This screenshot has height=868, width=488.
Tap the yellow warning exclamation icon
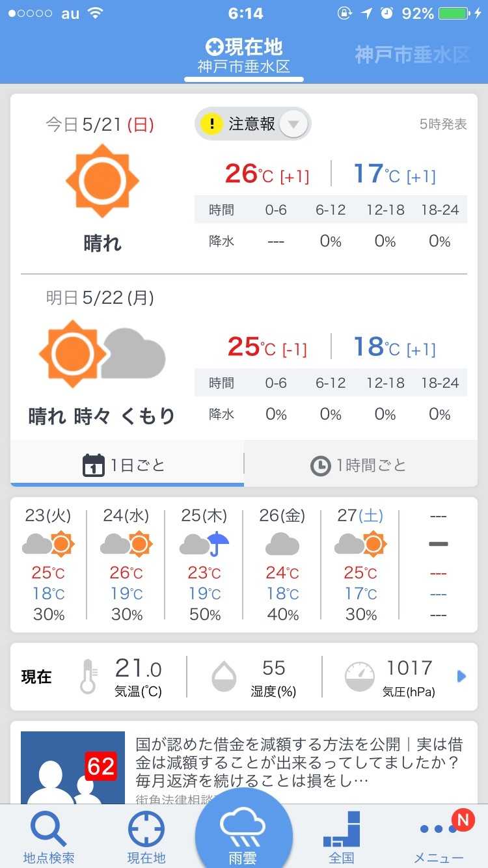(x=211, y=124)
